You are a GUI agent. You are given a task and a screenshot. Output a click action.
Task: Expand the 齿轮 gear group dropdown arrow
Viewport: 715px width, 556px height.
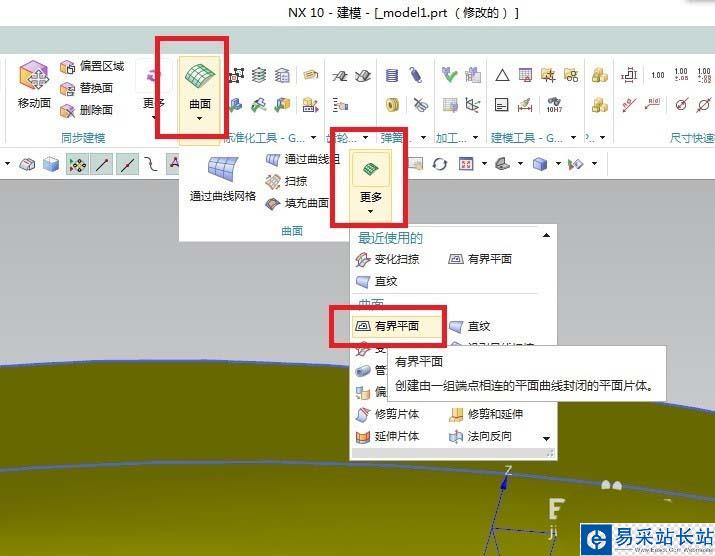[366, 137]
